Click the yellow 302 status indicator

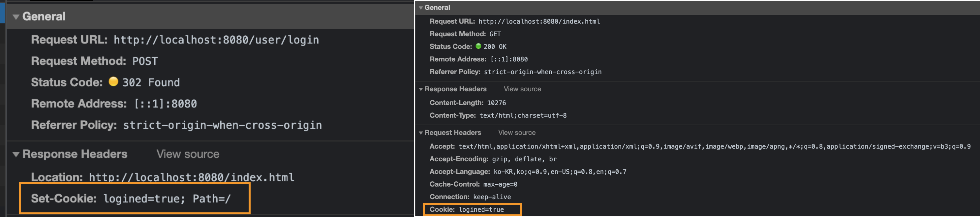coord(113,81)
